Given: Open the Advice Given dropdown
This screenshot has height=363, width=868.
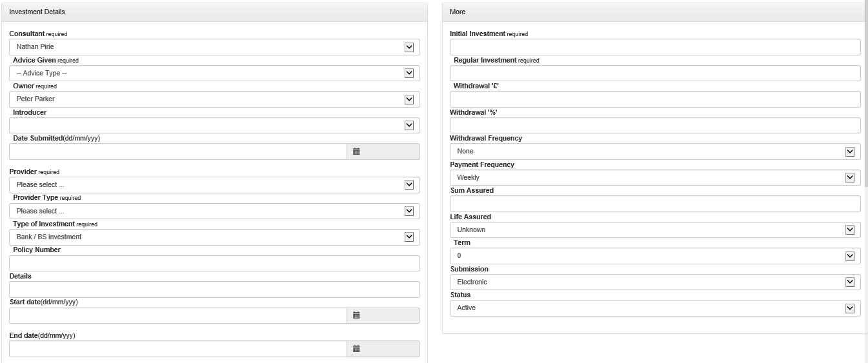Looking at the screenshot, I should click(214, 74).
